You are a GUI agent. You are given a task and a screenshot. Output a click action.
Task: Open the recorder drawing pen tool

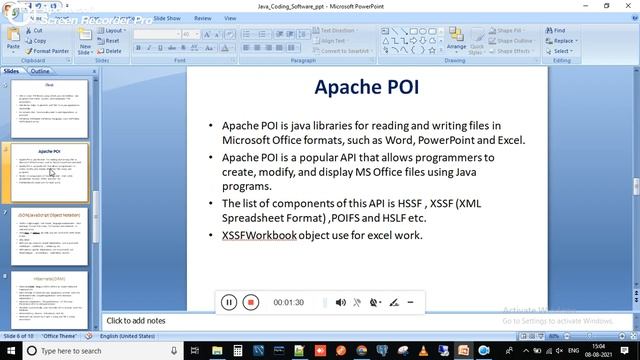394,302
